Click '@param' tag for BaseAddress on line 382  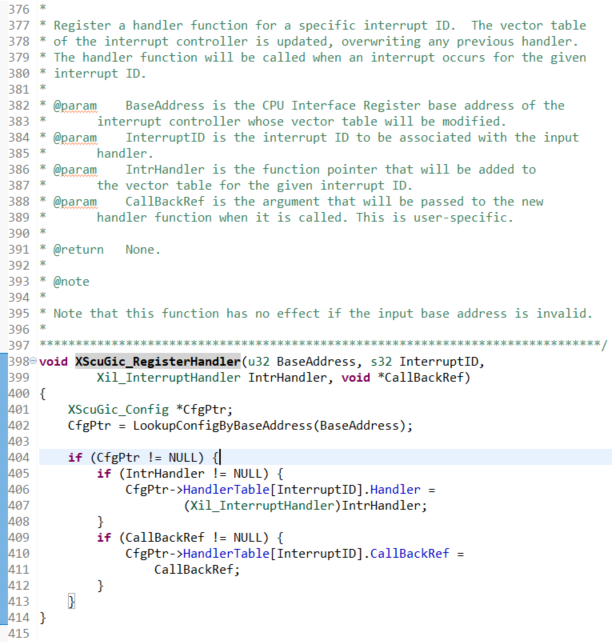(75, 106)
